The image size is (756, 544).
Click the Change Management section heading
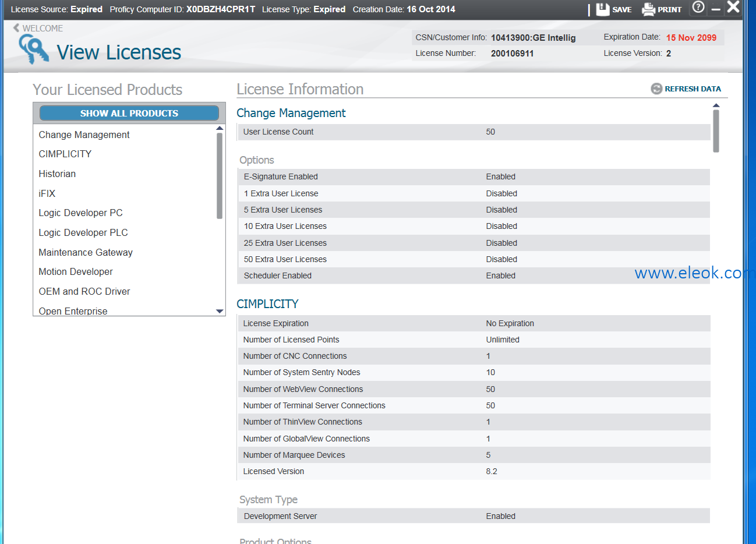pyautogui.click(x=291, y=113)
